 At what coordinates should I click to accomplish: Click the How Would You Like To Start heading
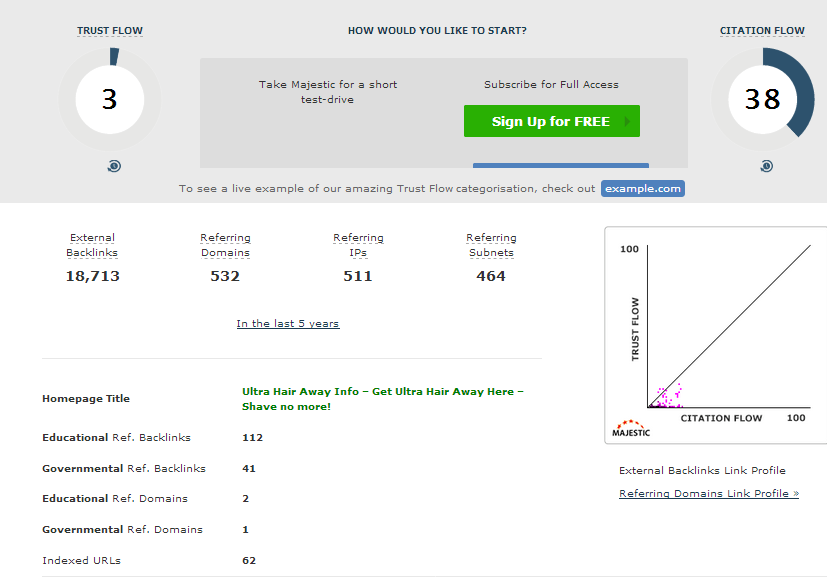(437, 31)
